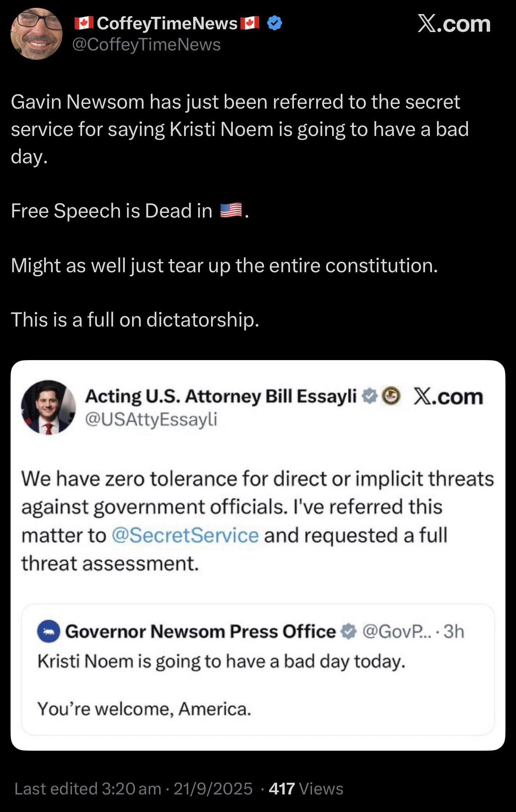Click the truncated @GovP... handle
This screenshot has height=812, width=516.
[x=397, y=632]
